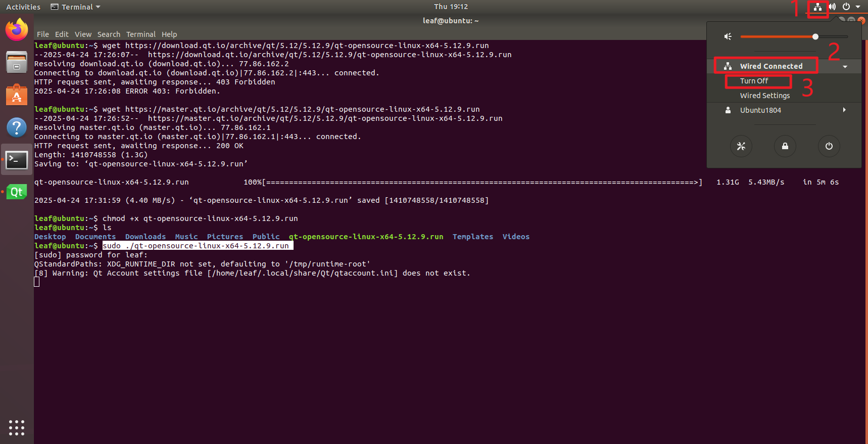The width and height of the screenshot is (868, 444).
Task: Click the QStandardPaths XDG_RUNTIME_DIR warning line
Action: (x=202, y=264)
